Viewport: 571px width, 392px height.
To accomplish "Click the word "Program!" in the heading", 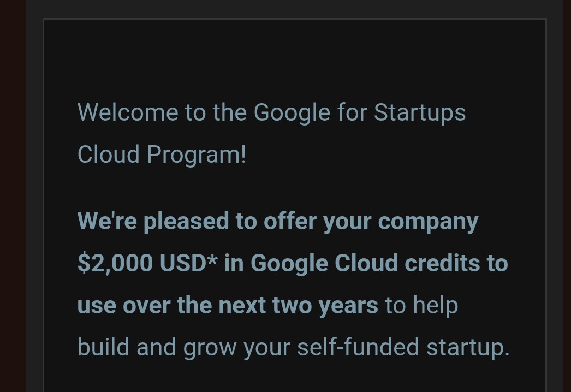I will (196, 155).
